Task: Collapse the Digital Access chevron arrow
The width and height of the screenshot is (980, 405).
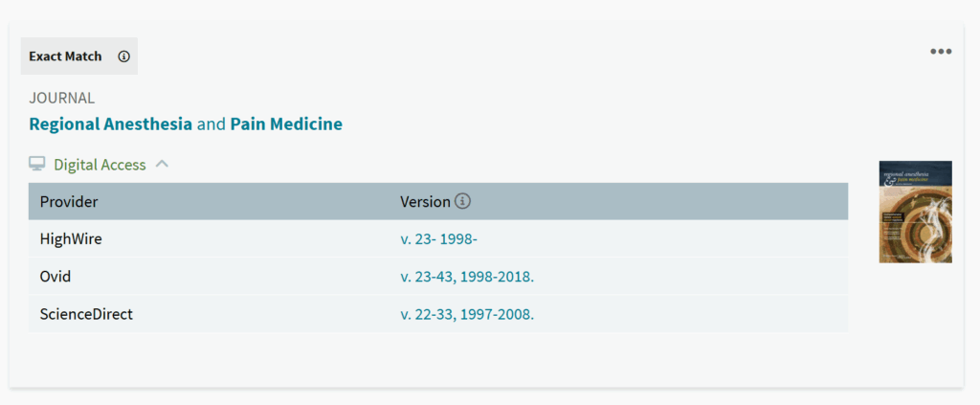Action: tap(162, 164)
